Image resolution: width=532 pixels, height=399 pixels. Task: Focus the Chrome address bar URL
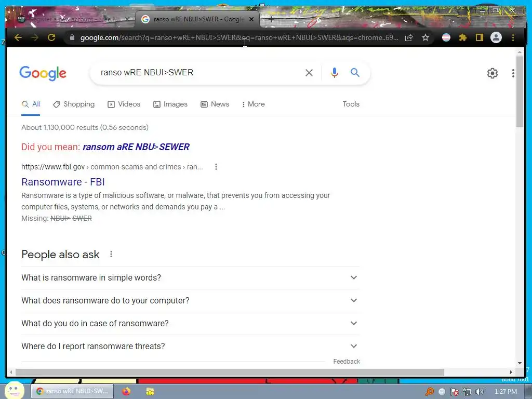239,37
